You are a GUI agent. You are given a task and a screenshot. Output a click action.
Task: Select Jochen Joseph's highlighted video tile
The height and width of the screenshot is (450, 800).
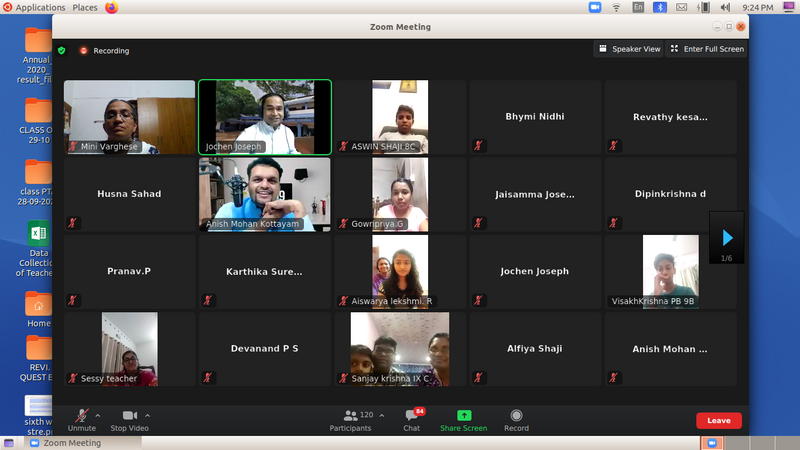[265, 117]
